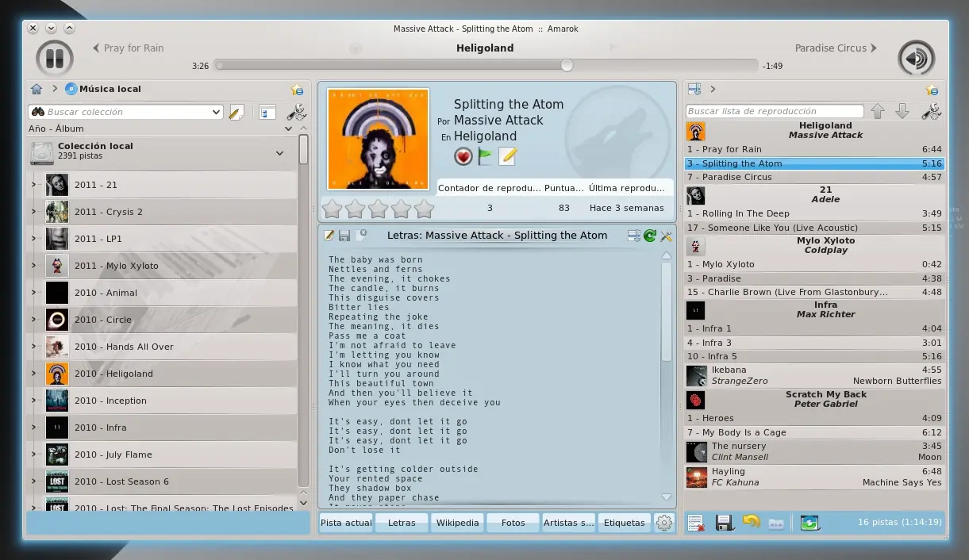Toggle merged collection view icon

point(267,113)
